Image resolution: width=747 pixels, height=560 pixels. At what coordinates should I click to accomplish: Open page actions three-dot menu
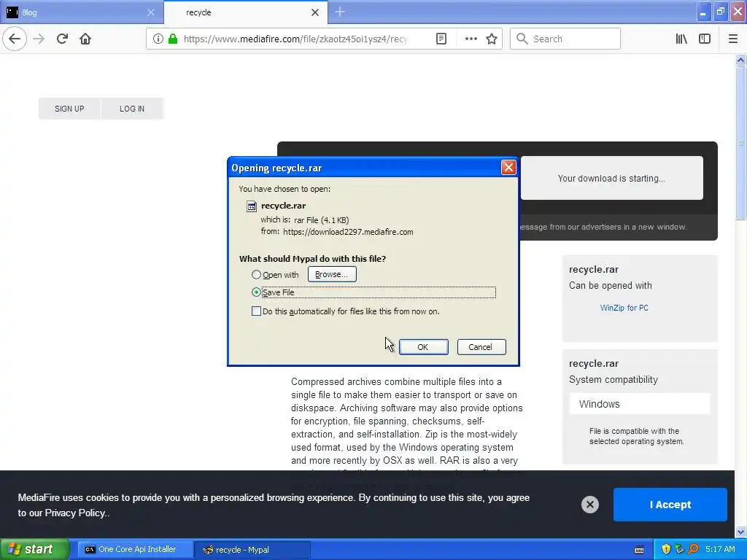471,39
